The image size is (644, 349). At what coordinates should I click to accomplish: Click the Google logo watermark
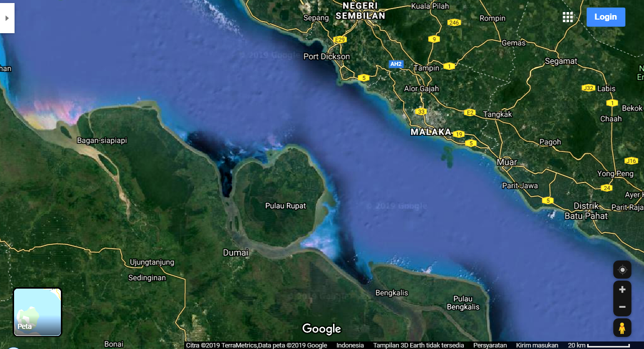pyautogui.click(x=321, y=329)
